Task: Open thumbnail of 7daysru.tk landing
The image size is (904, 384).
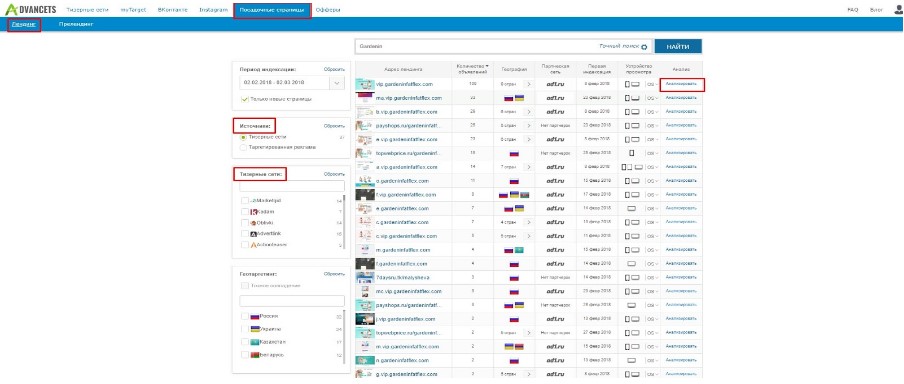Action: (364, 277)
